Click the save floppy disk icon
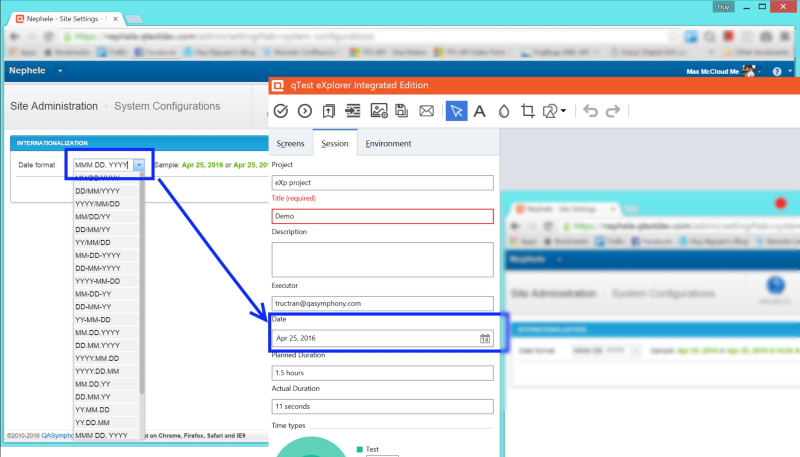The height and width of the screenshot is (457, 800). point(402,111)
